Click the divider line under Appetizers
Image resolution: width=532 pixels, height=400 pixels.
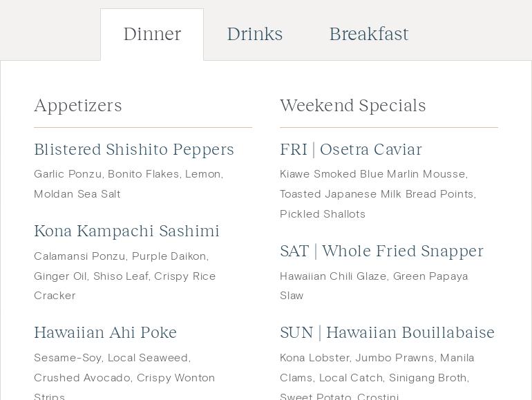click(x=143, y=128)
